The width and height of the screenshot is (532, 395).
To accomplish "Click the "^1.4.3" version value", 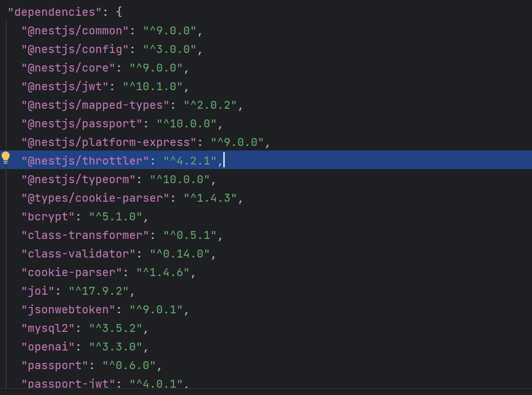I will point(210,198).
